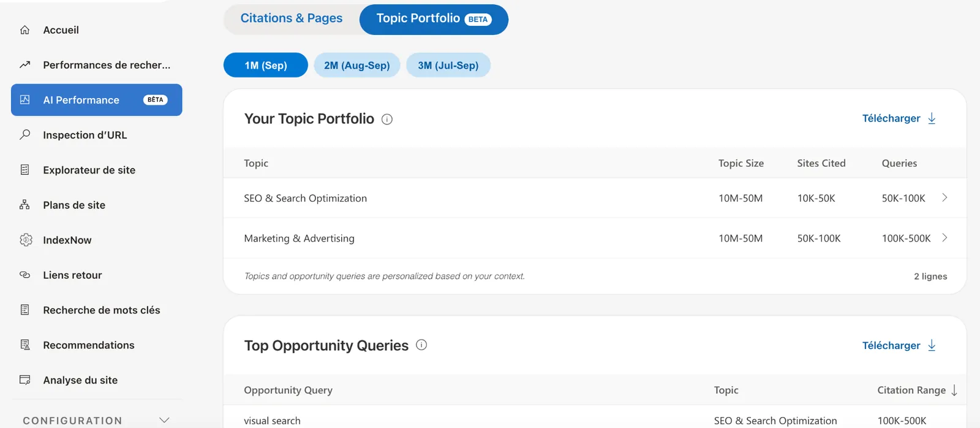Open Liens retour in the sidebar
980x428 pixels.
[x=97, y=275]
